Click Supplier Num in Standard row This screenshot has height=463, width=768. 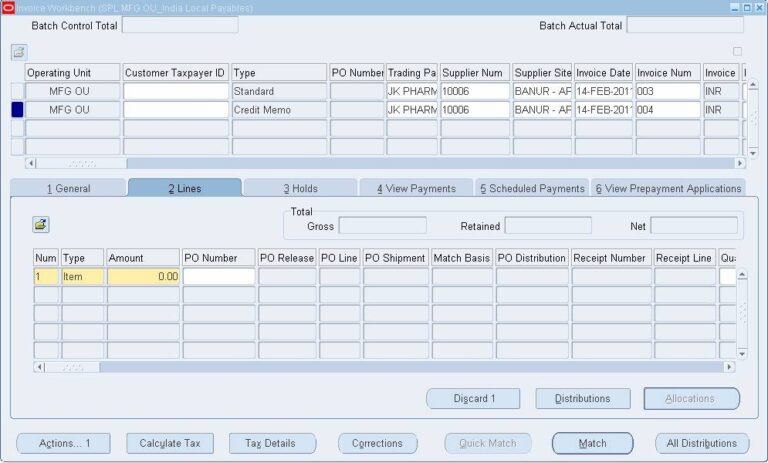pos(475,91)
